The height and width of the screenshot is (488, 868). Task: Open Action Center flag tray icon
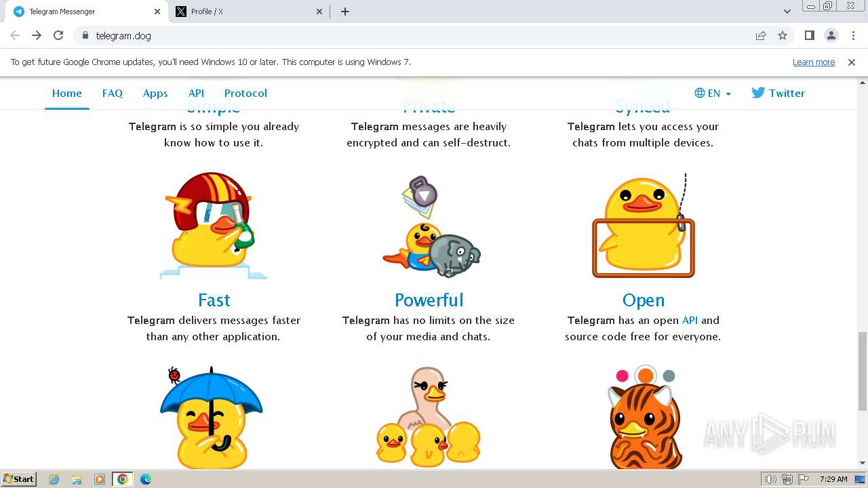[802, 479]
